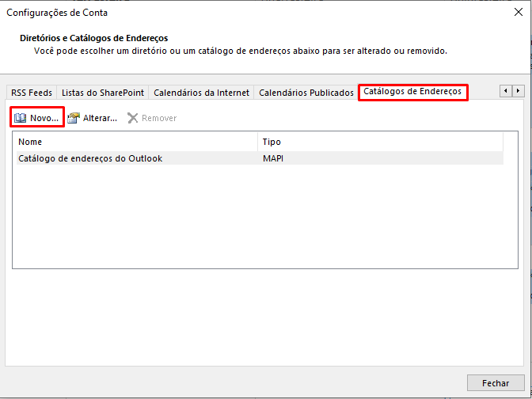Sort list by Tipo column header

point(380,142)
